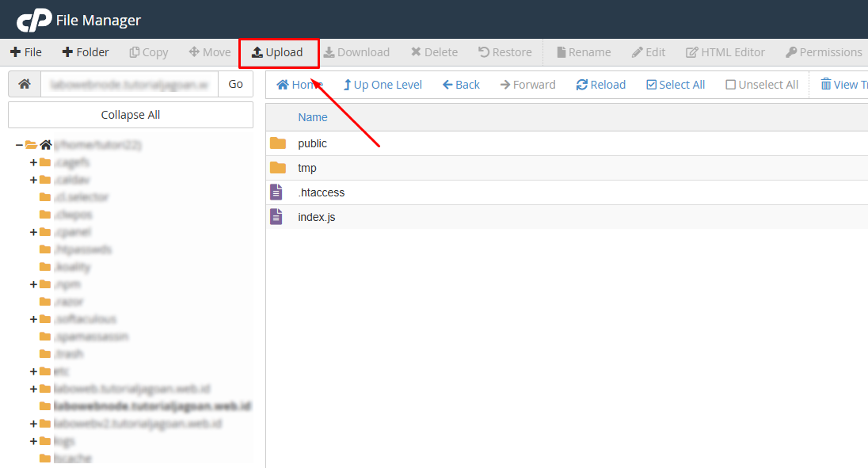Select the tmp folder row
This screenshot has width=868, height=468.
tap(567, 168)
